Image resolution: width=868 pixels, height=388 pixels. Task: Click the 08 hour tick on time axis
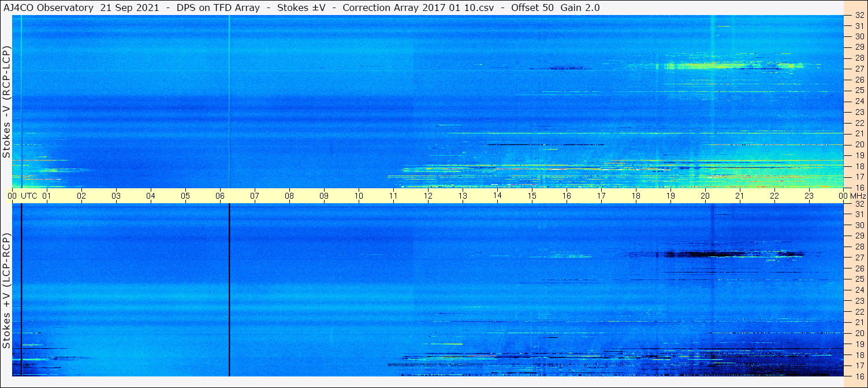pos(289,196)
